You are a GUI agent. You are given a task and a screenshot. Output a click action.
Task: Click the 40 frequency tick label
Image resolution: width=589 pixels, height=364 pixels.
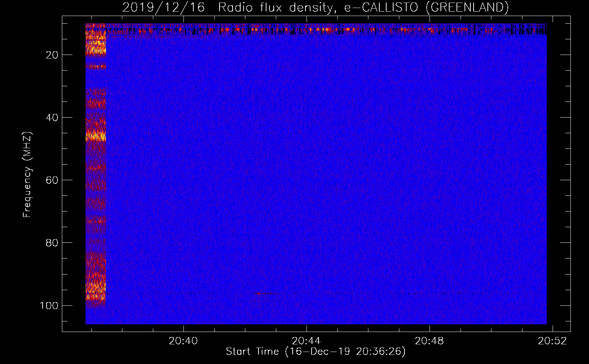52,118
